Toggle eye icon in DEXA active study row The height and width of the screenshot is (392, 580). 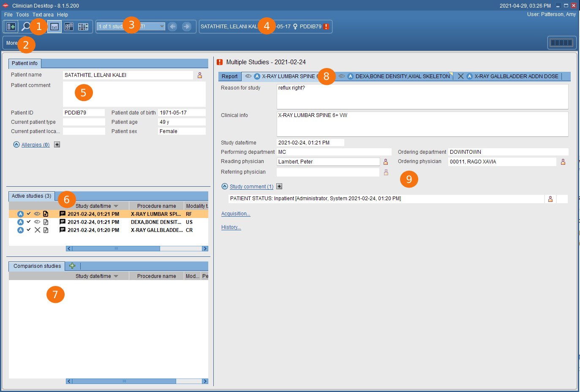pyautogui.click(x=37, y=222)
